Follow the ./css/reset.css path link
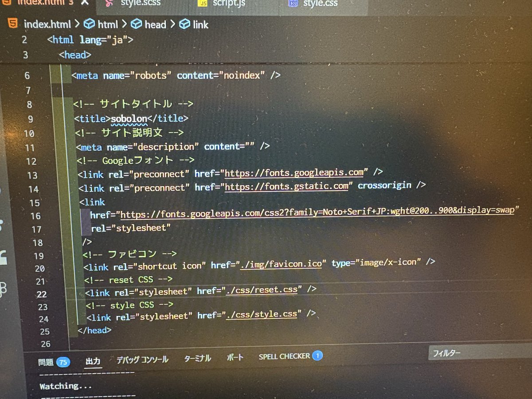This screenshot has width=532, height=399. point(262,290)
